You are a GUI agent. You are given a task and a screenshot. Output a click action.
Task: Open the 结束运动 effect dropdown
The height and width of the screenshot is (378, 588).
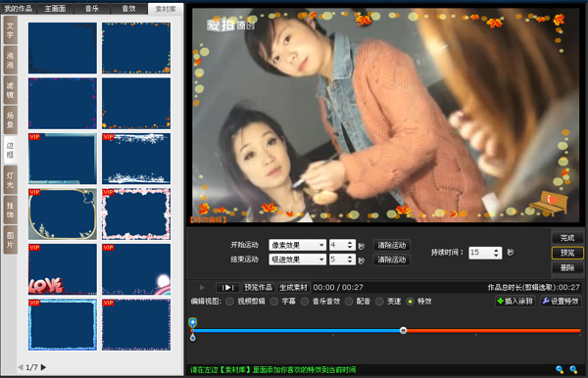[297, 260]
